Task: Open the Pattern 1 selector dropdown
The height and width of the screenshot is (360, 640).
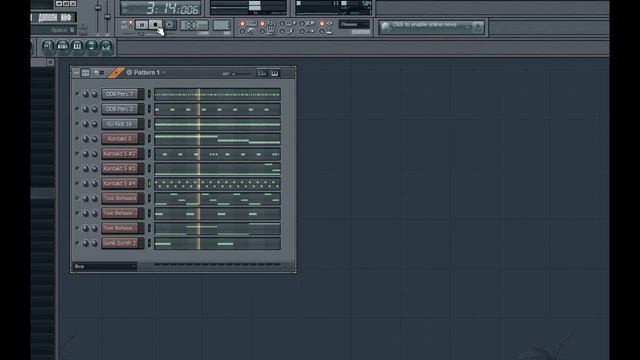Action: tap(146, 73)
